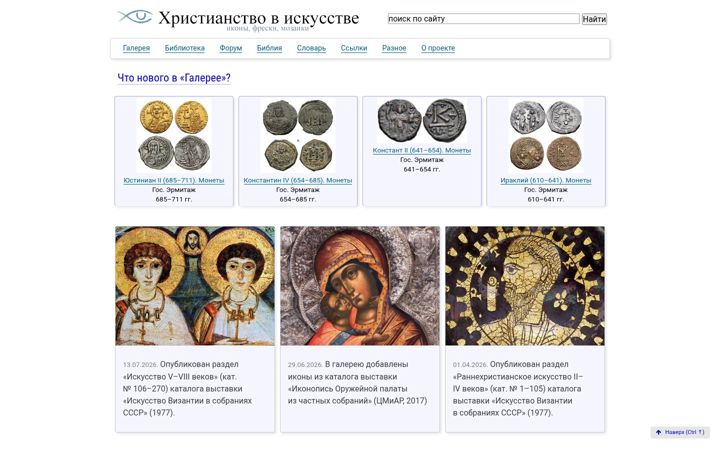
Task: Click the date «01.04.2026.»
Action: (470, 365)
